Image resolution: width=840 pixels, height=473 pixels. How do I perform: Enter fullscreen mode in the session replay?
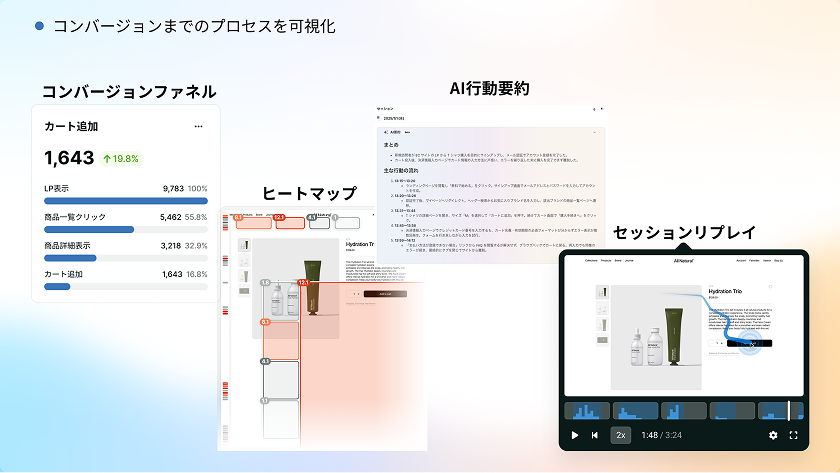(794, 435)
